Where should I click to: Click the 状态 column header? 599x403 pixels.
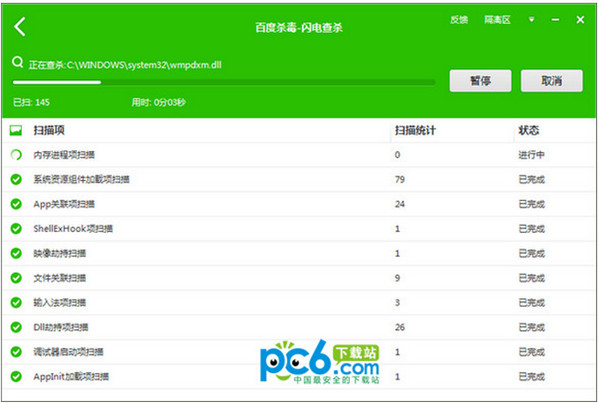(x=528, y=130)
